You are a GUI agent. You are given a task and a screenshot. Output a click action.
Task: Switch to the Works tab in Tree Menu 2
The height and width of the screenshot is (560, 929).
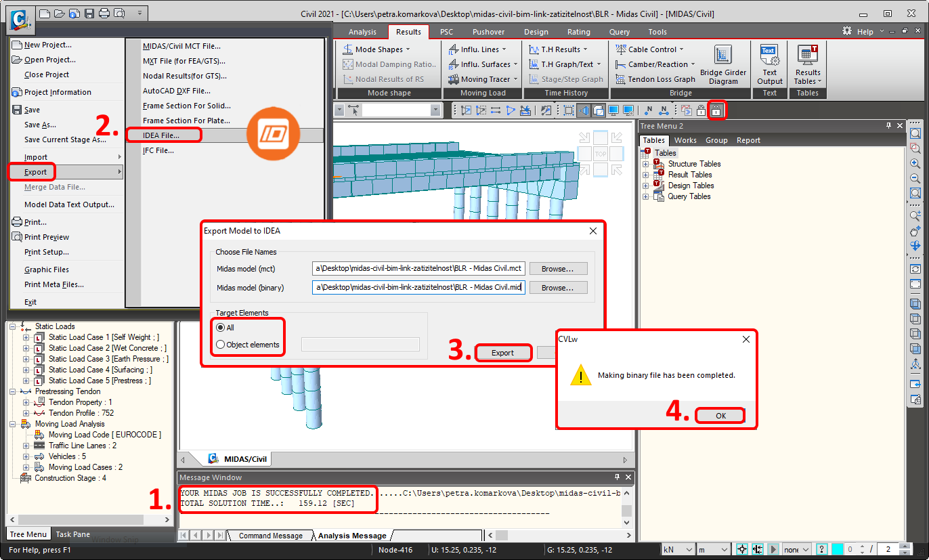click(685, 140)
